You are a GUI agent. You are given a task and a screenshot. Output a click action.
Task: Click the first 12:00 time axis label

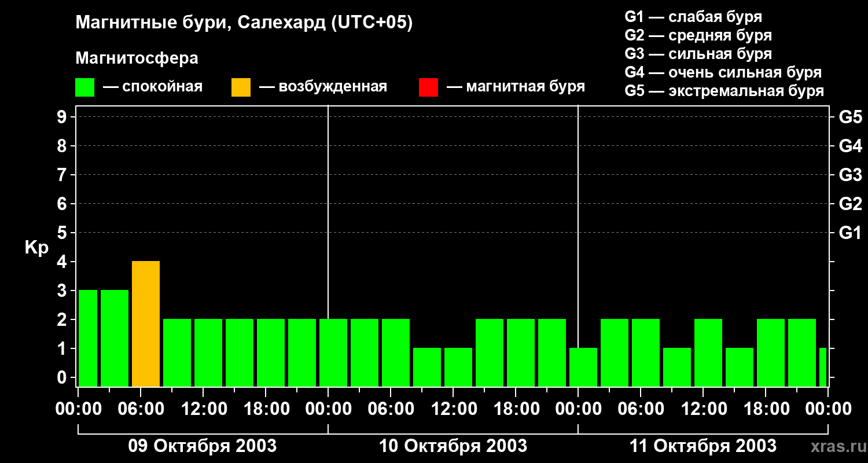[204, 409]
